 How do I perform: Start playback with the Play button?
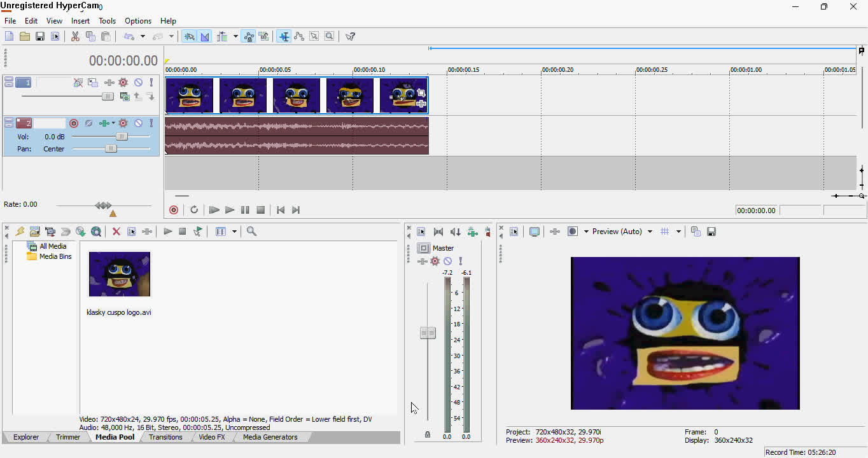tap(230, 210)
